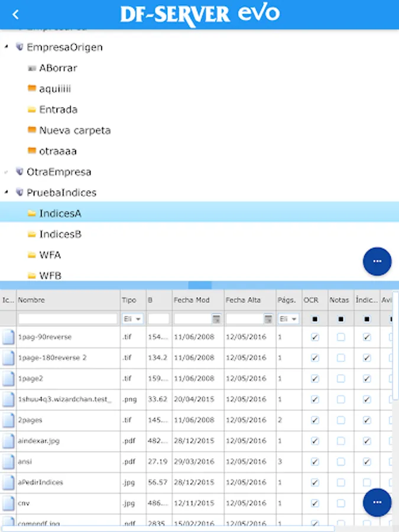Click the document icon for the 1shuu4q3 png file
The height and width of the screenshot is (532, 399).
point(8,400)
